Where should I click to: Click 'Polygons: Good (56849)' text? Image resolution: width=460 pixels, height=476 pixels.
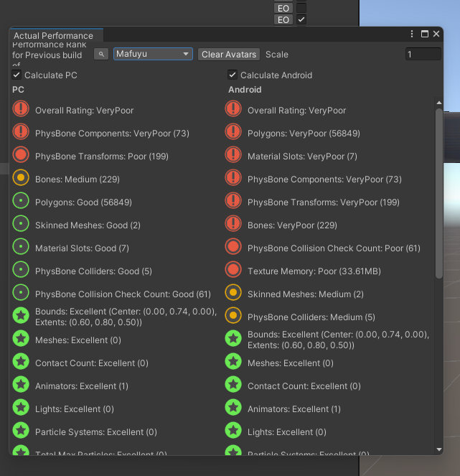click(x=83, y=202)
